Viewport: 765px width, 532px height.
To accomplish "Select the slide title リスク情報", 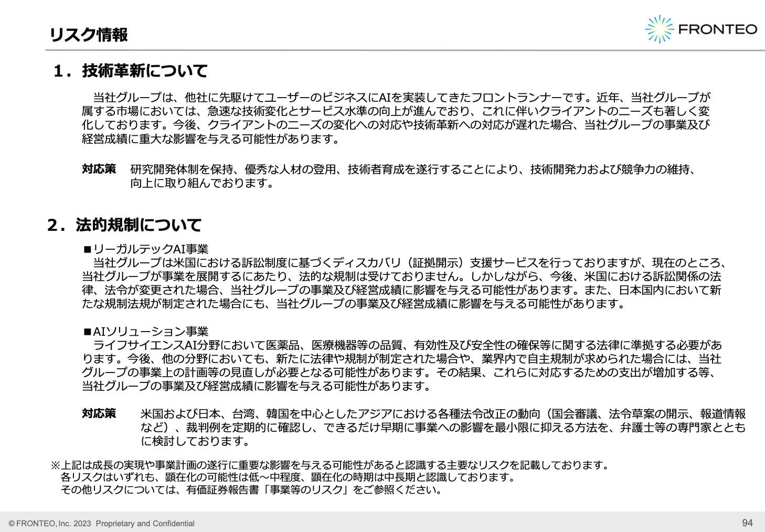I will 89,35.
